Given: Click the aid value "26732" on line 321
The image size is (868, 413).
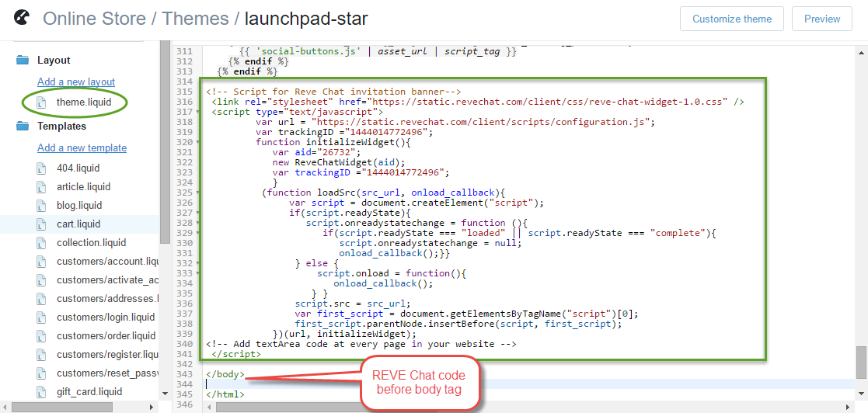Looking at the screenshot, I should tap(336, 152).
